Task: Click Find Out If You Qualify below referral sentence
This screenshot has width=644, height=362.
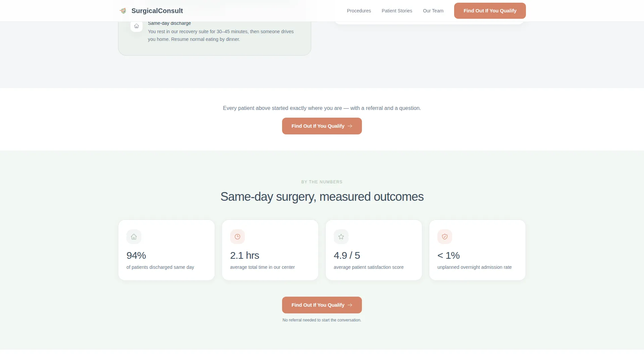Action: coord(322,126)
